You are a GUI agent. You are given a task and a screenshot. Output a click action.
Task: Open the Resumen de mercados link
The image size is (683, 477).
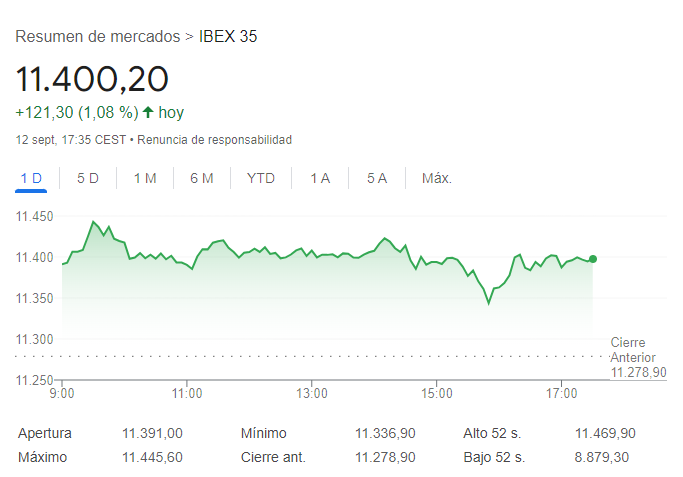coord(97,37)
